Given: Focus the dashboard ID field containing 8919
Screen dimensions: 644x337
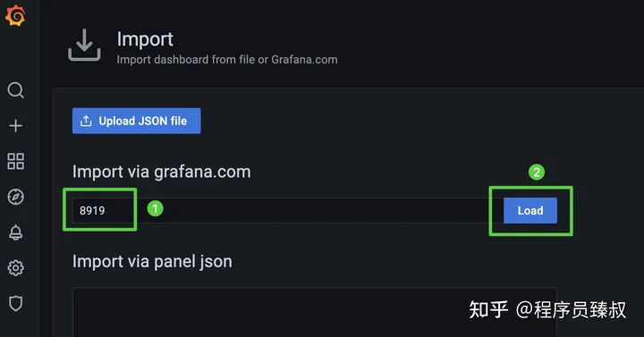Looking at the screenshot, I should pos(287,210).
